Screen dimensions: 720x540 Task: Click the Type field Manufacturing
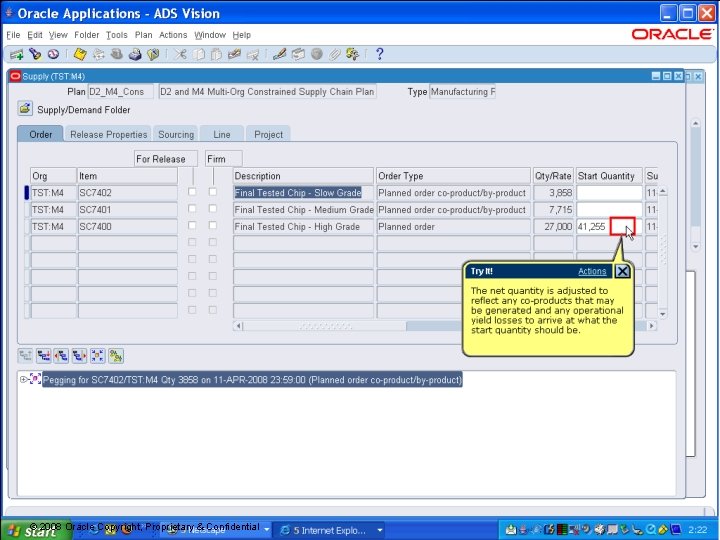coord(462,92)
